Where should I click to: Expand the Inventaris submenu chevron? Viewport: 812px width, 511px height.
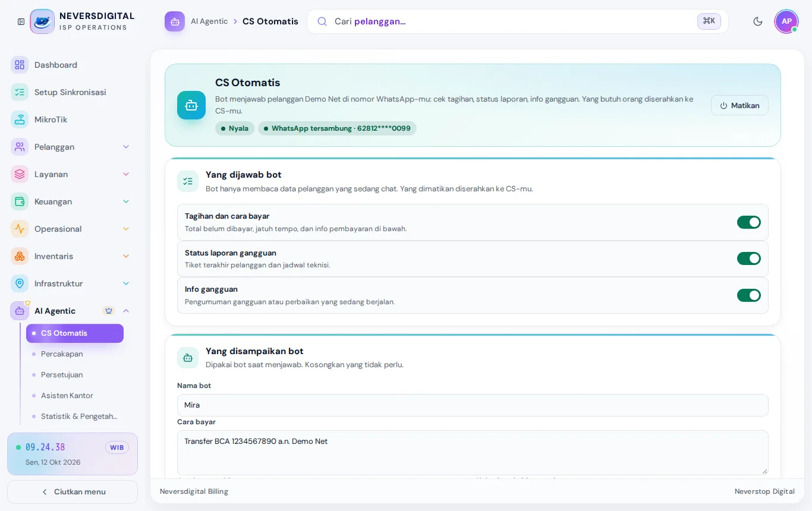tap(126, 256)
